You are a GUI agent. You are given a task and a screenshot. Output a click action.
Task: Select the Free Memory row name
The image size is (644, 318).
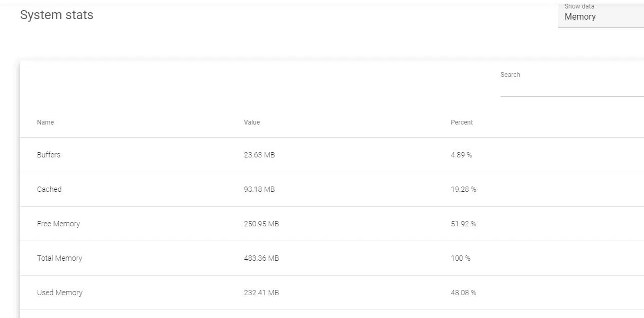coord(58,224)
